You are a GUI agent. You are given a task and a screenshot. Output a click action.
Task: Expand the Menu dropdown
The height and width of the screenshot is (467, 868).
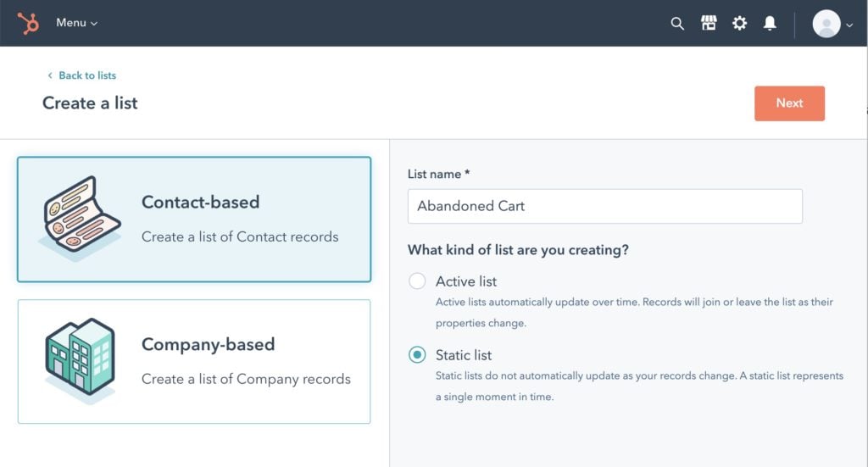pyautogui.click(x=76, y=23)
